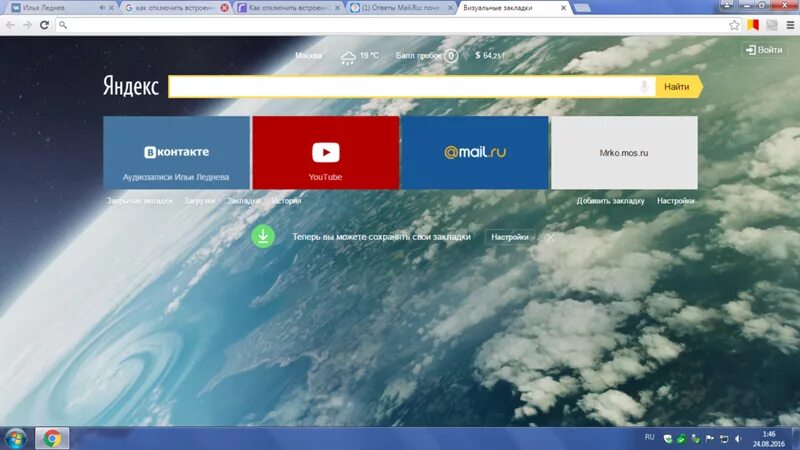The width and height of the screenshot is (800, 450).
Task: Open the Mrko.mos.ru bookmark tile
Action: coord(624,153)
